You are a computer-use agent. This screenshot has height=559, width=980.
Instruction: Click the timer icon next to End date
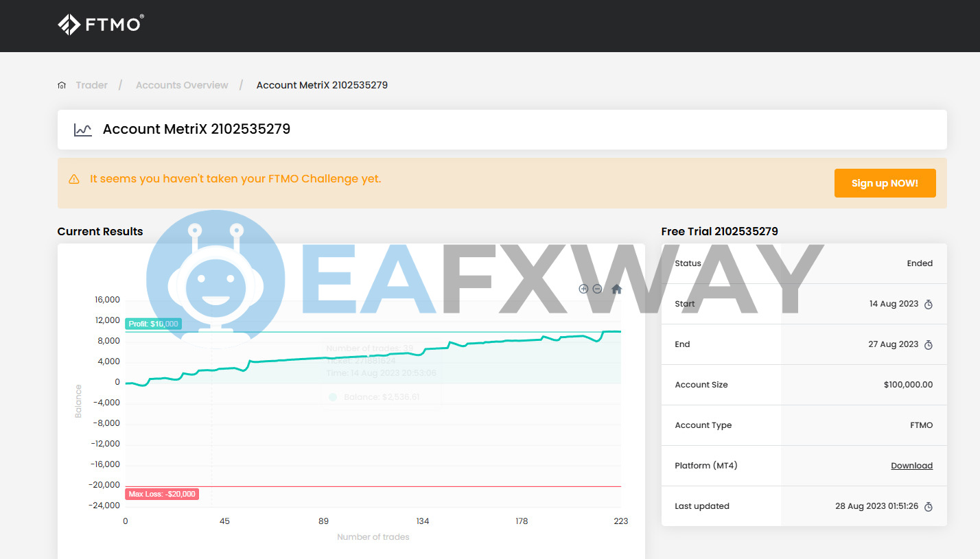[x=929, y=345]
